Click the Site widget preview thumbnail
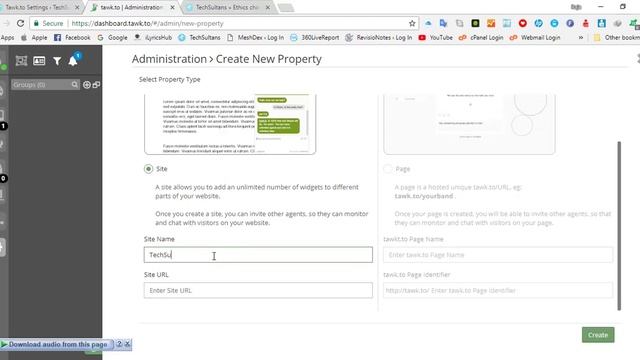 (230, 124)
